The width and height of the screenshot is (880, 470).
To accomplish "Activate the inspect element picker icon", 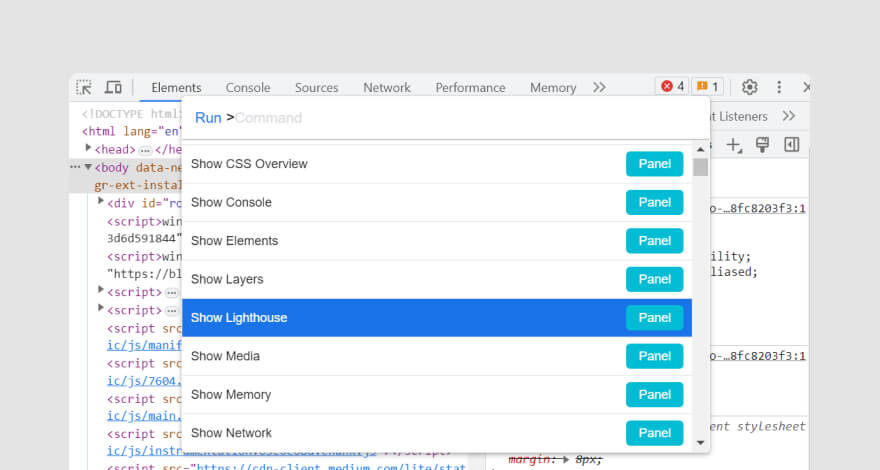I will (84, 87).
